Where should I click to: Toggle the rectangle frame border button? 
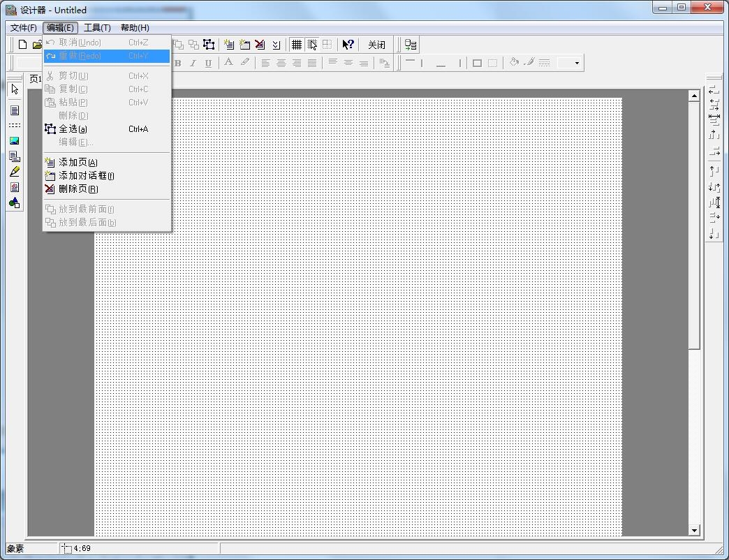477,63
